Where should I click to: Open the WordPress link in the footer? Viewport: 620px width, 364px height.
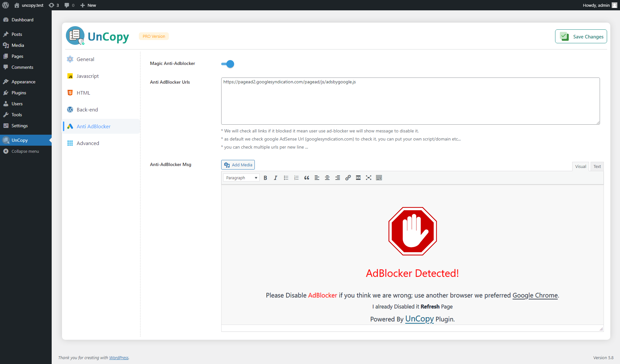click(x=119, y=358)
